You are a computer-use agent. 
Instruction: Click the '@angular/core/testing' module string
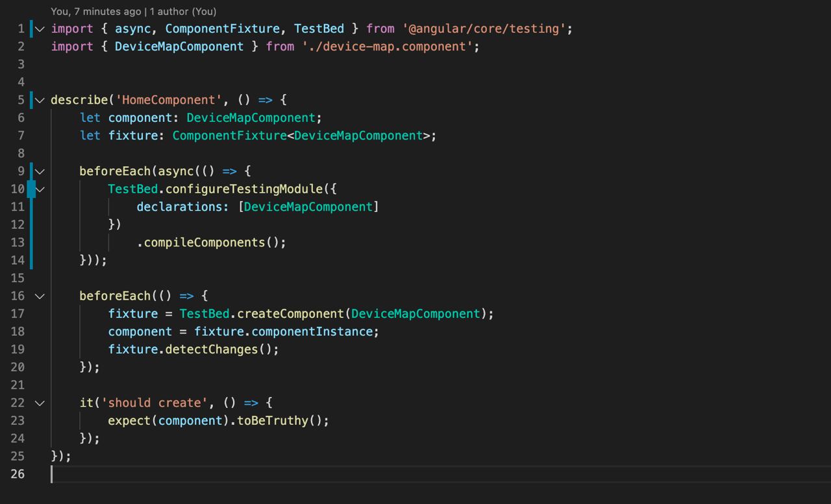pos(484,29)
